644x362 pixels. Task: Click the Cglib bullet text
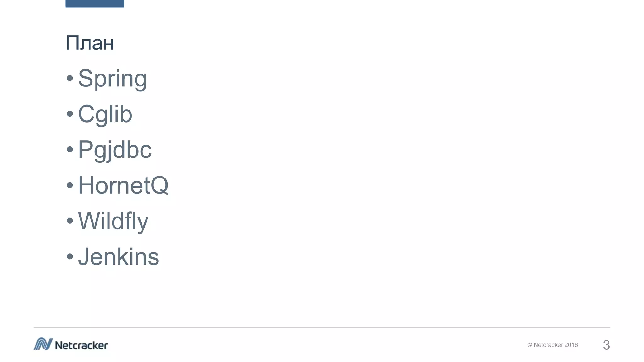[105, 114]
